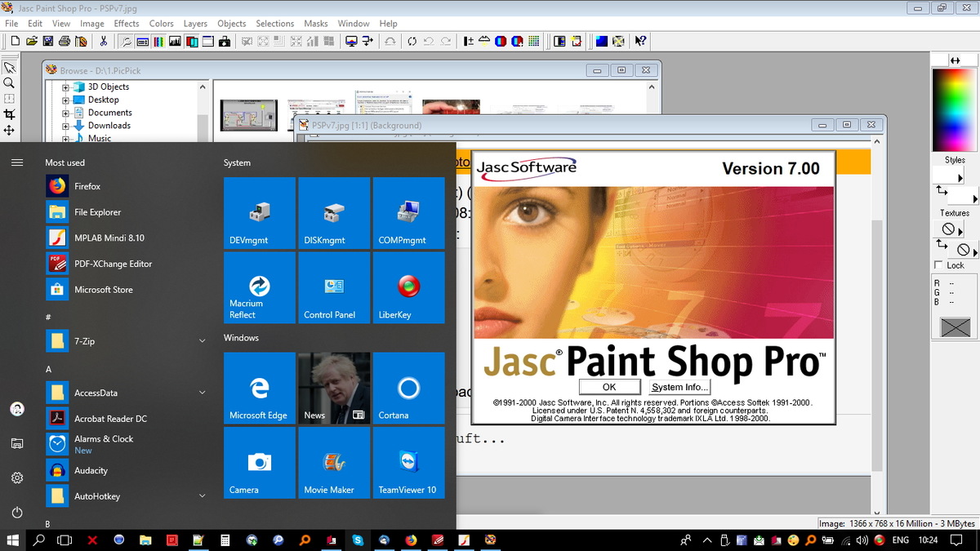Image resolution: width=980 pixels, height=551 pixels.
Task: Launch Macrium Reflect tile
Action: [260, 287]
